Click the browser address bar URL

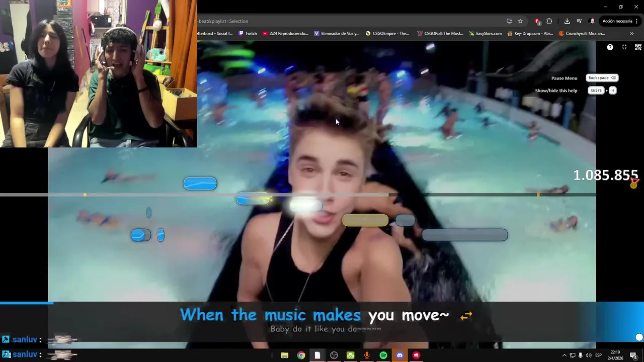click(223, 21)
